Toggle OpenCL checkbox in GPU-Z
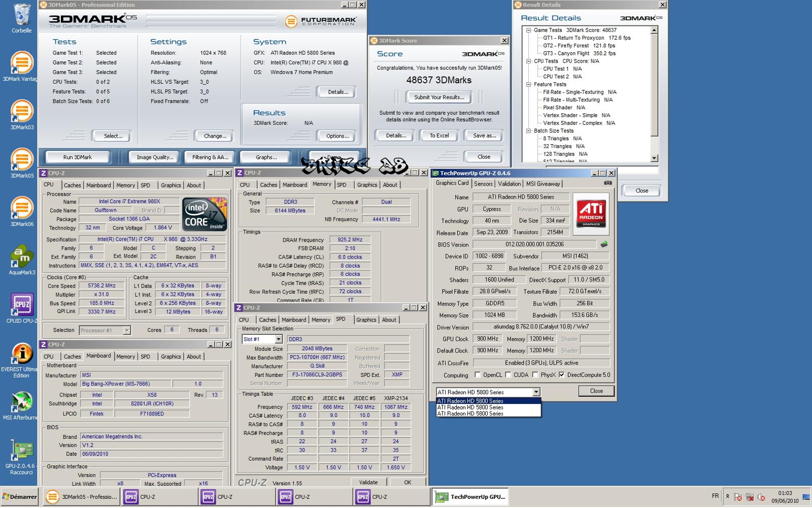The width and height of the screenshot is (812, 508). 477,375
